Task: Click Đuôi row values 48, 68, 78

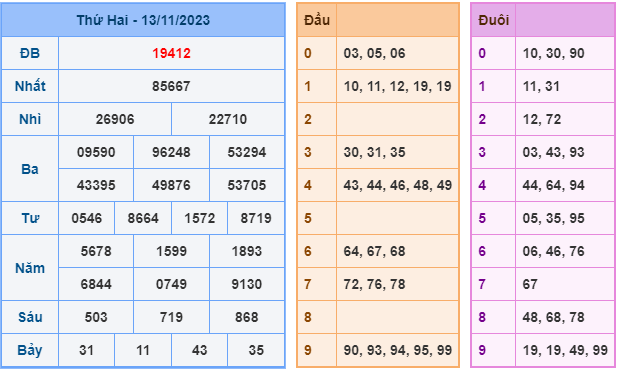Action: point(553,317)
